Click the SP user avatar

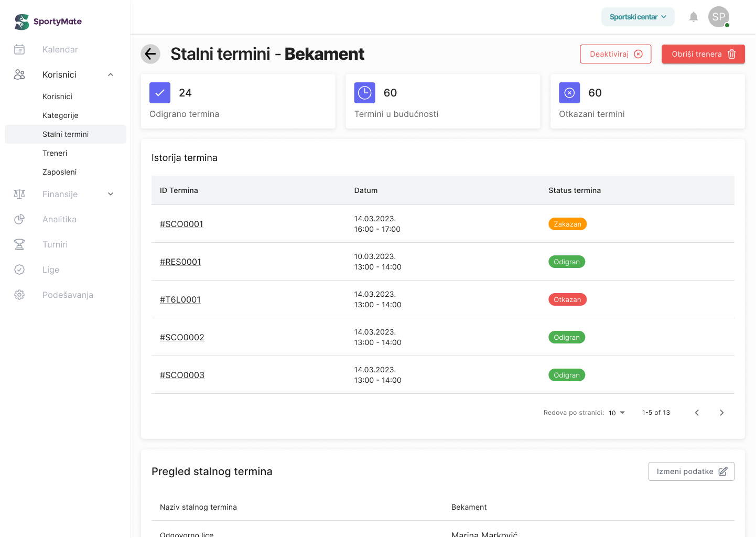tap(718, 17)
